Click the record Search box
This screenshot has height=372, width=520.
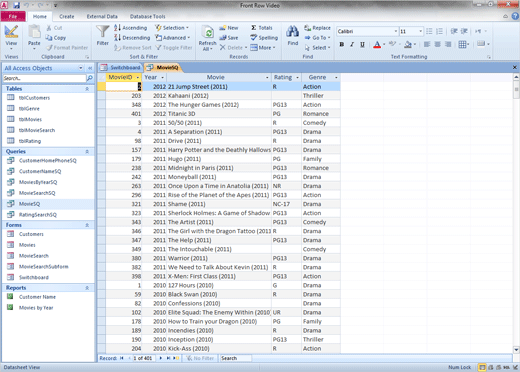[235, 358]
